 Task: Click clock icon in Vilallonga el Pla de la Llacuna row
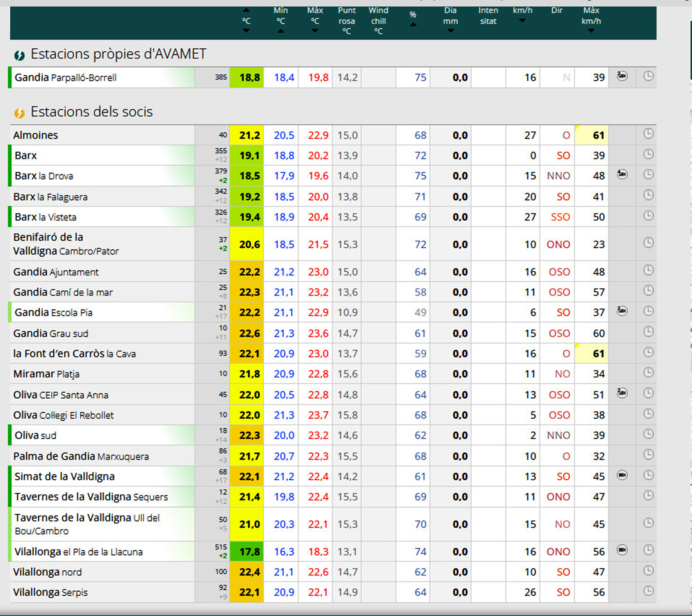(648, 550)
